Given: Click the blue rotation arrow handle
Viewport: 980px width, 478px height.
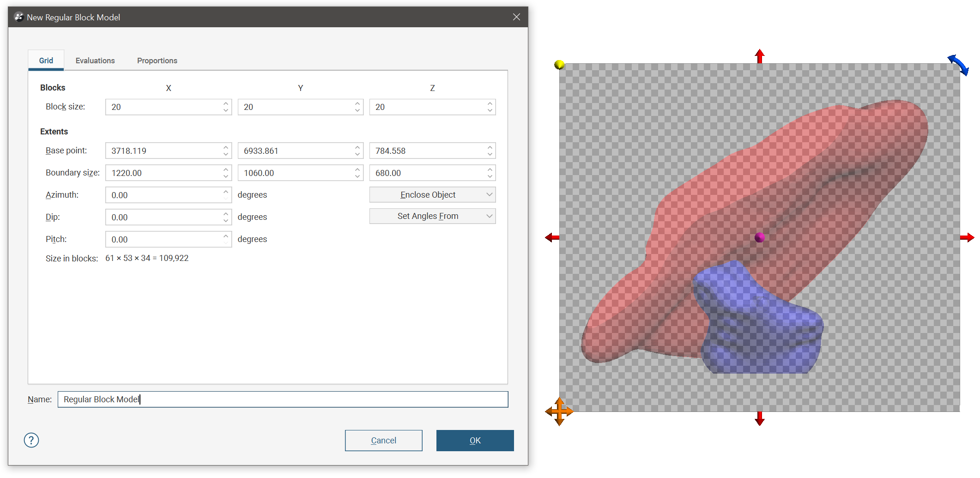Looking at the screenshot, I should tap(958, 65).
